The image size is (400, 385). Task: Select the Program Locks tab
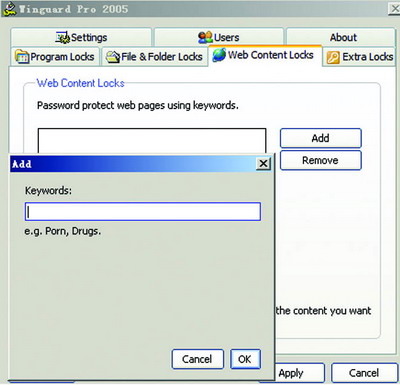point(55,57)
